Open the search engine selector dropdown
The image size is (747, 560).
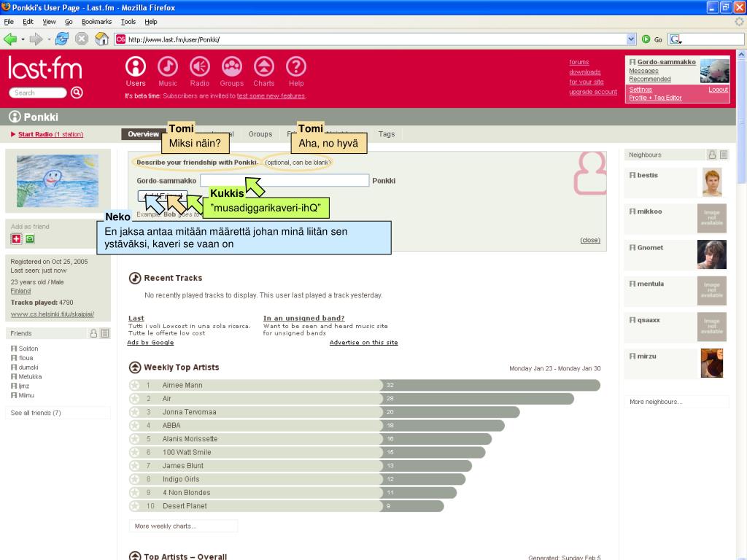tap(676, 39)
